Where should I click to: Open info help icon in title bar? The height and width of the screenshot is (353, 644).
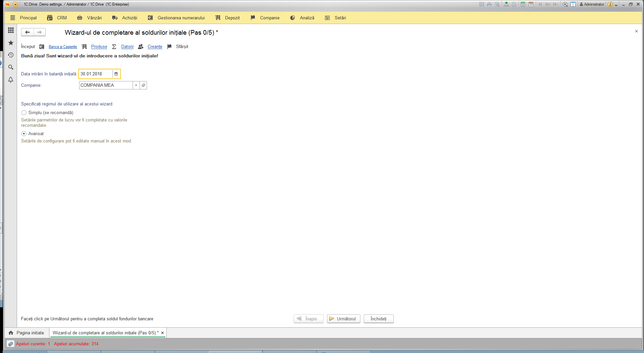610,4
